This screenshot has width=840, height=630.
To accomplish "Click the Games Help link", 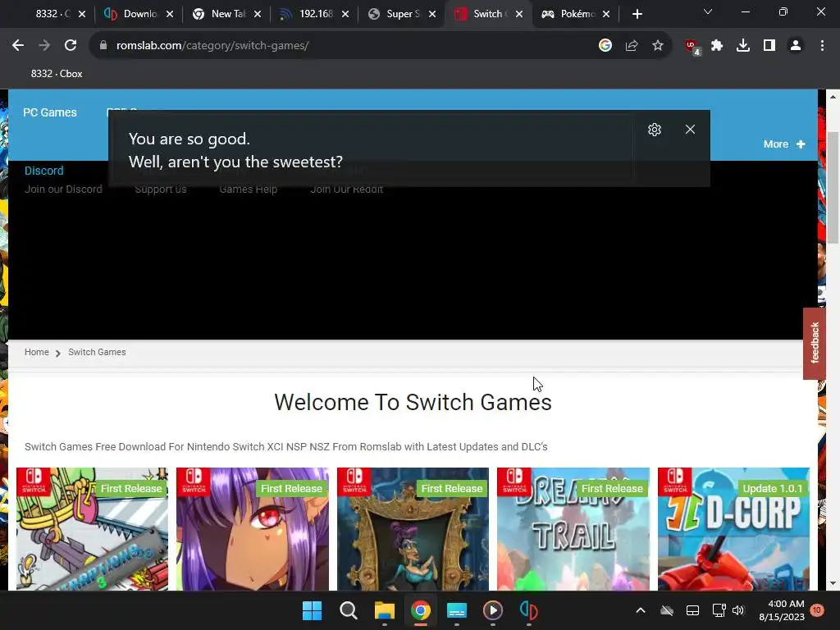I will (x=248, y=189).
